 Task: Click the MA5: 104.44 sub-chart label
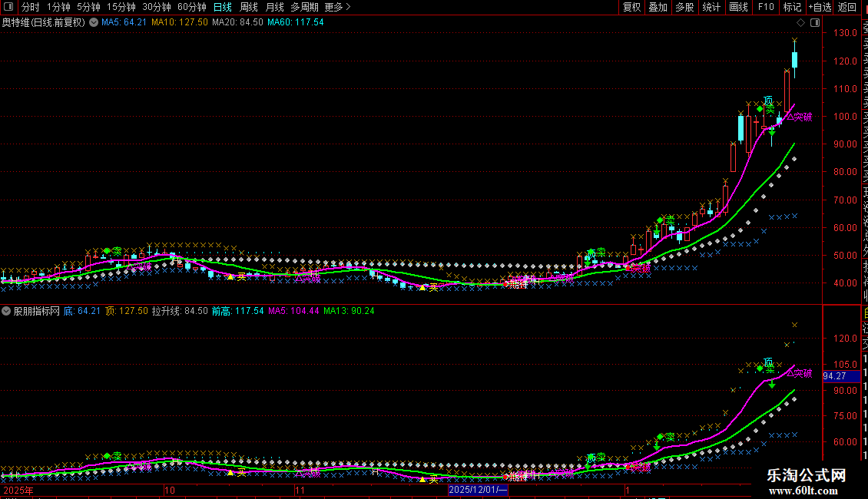point(294,312)
